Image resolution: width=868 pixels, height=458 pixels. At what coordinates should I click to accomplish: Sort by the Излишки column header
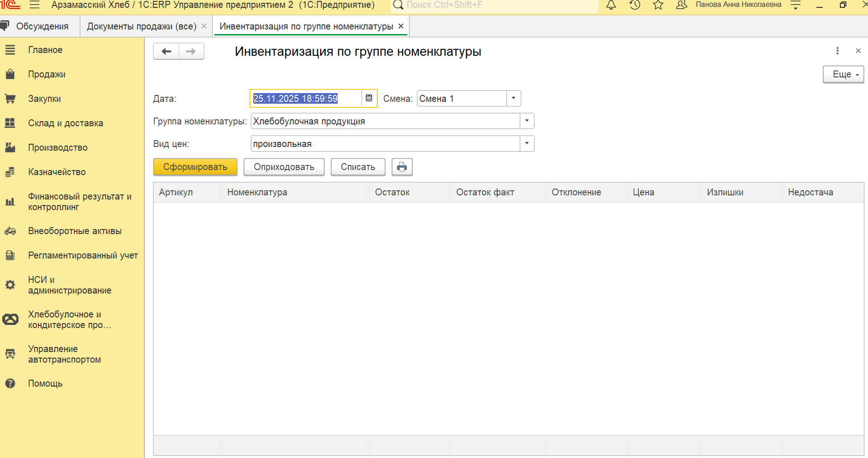[742, 192]
